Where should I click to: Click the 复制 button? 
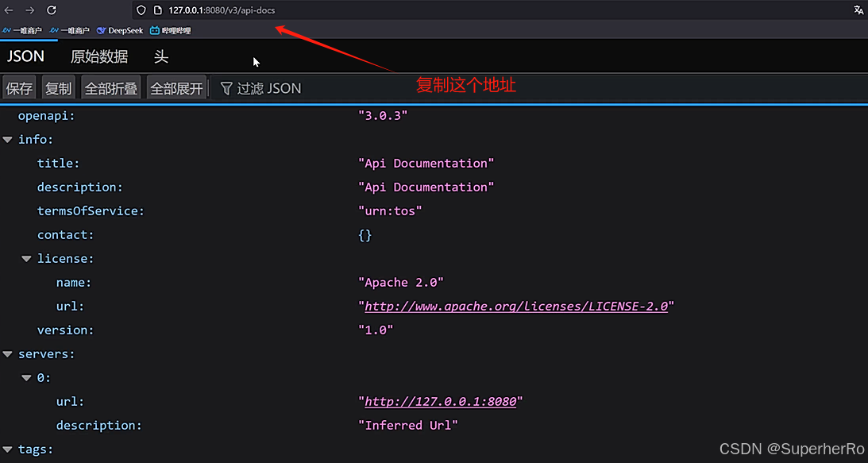(59, 88)
